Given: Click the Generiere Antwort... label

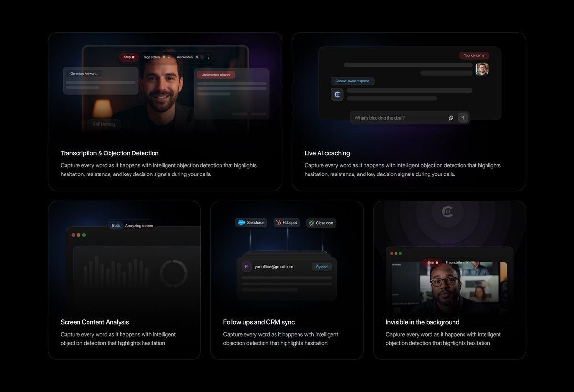Looking at the screenshot, I should pyautogui.click(x=84, y=74).
